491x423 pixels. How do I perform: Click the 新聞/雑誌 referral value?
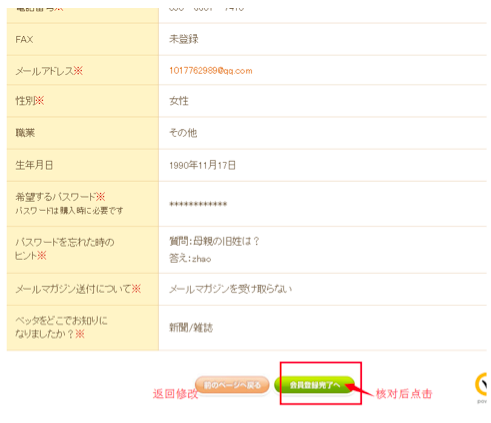pos(191,328)
